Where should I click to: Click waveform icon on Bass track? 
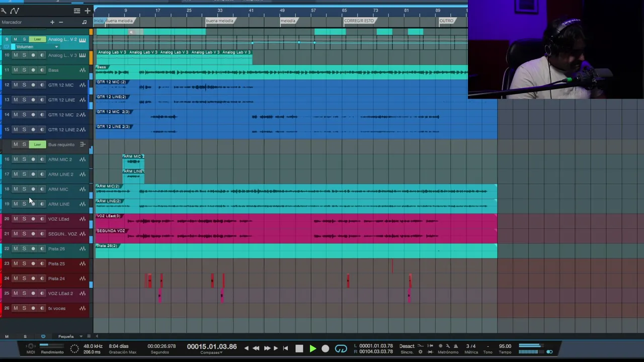(83, 70)
